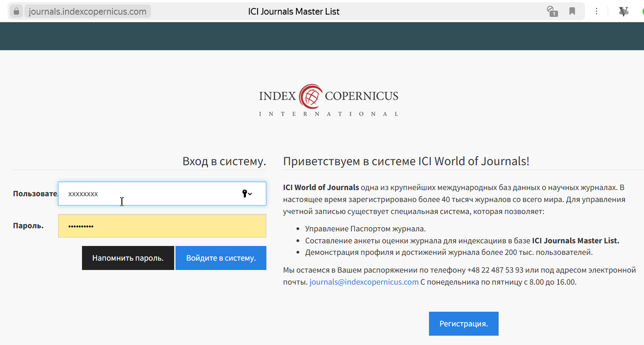This screenshot has height=345, width=644.
Task: Click the Пароль. field label
Action: click(28, 225)
